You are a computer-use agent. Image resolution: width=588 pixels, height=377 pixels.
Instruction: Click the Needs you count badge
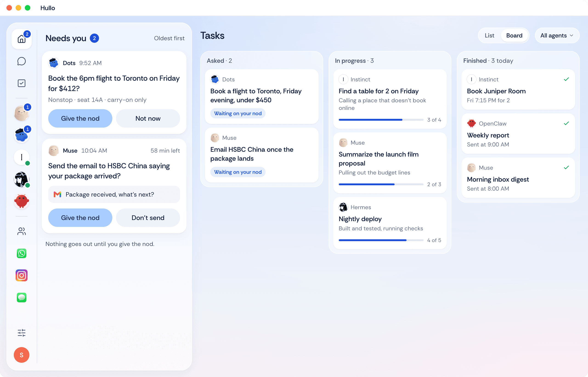[x=94, y=38]
